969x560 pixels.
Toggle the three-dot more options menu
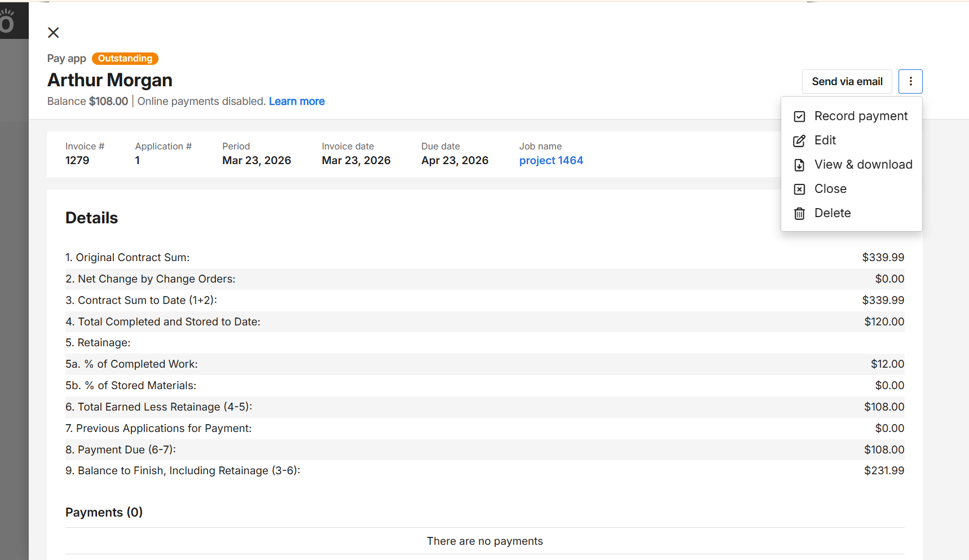coord(910,82)
